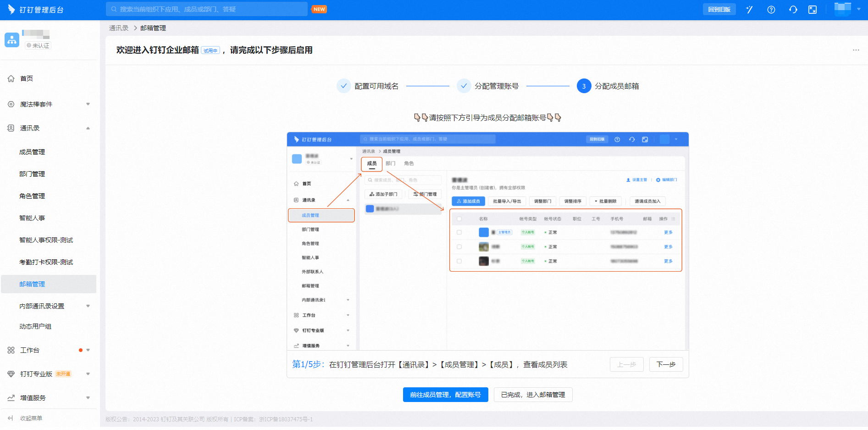
Task: Click 前往成员管理，配置账号 button
Action: coord(446,395)
